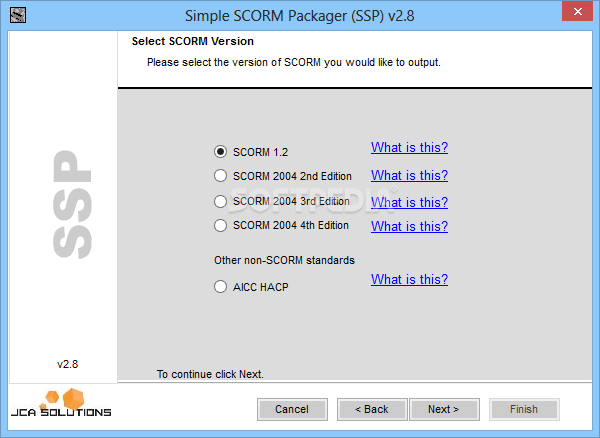Click the SSP application icon in title bar
This screenshot has width=600, height=438.
(18, 15)
